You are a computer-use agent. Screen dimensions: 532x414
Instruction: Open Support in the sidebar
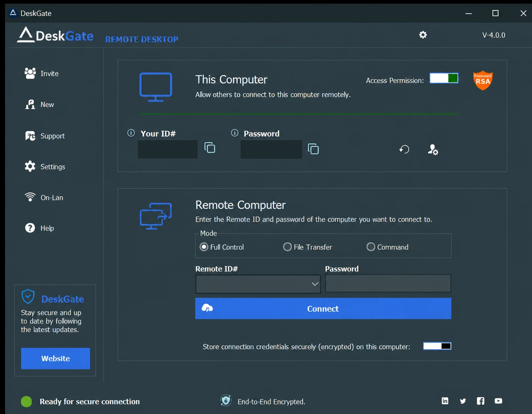[x=45, y=136]
